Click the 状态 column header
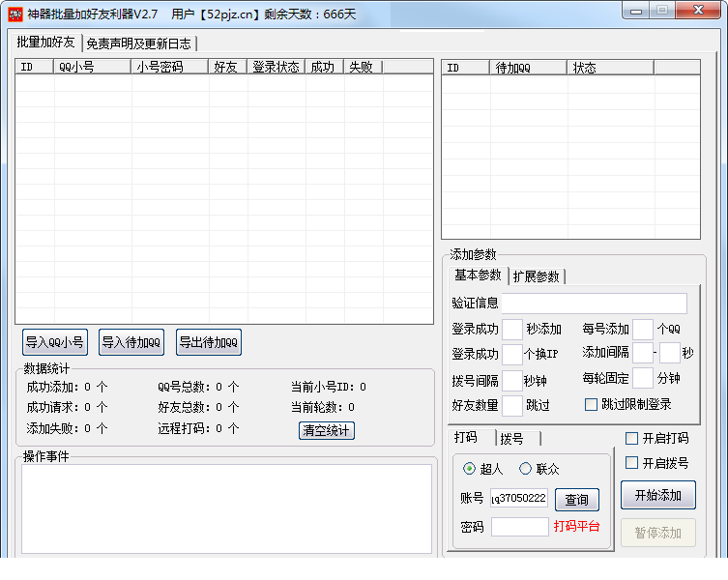 point(611,68)
